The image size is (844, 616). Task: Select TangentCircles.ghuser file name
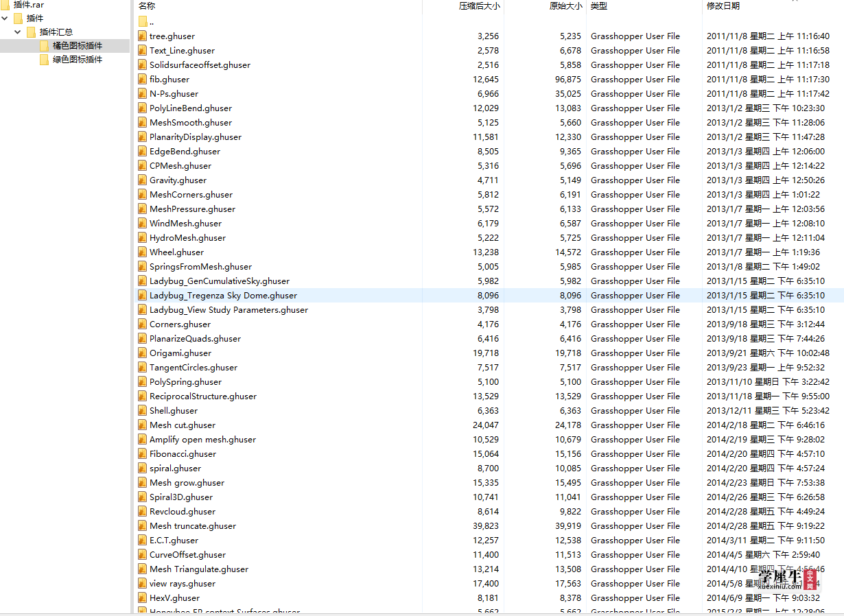194,367
